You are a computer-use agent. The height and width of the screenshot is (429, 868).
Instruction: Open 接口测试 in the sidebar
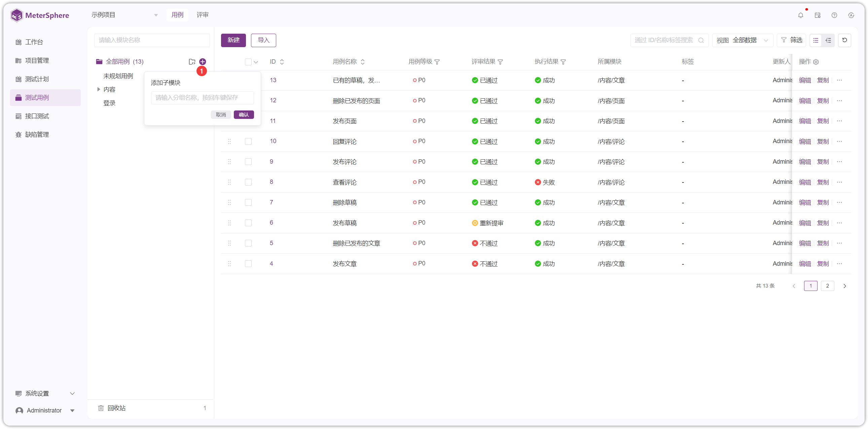[x=45, y=116]
